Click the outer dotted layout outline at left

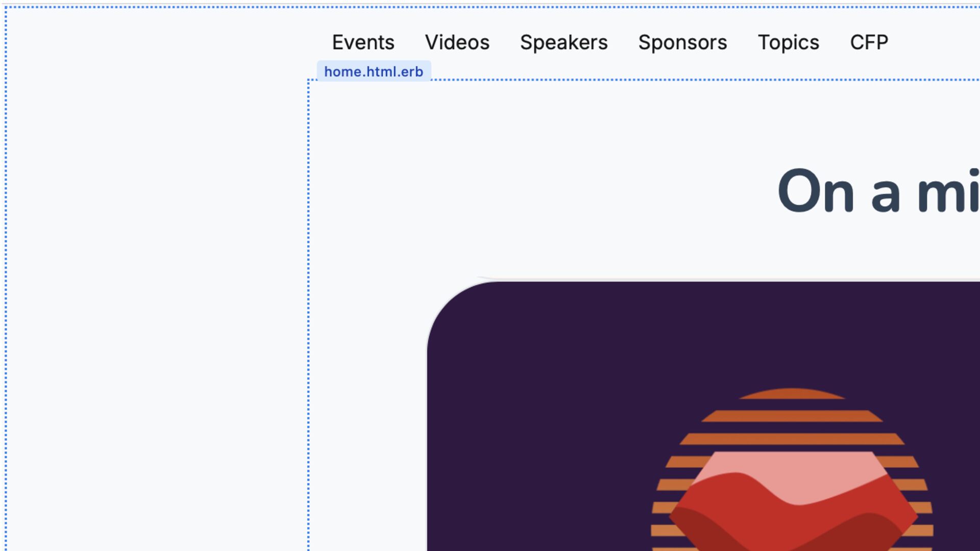(x=6, y=275)
